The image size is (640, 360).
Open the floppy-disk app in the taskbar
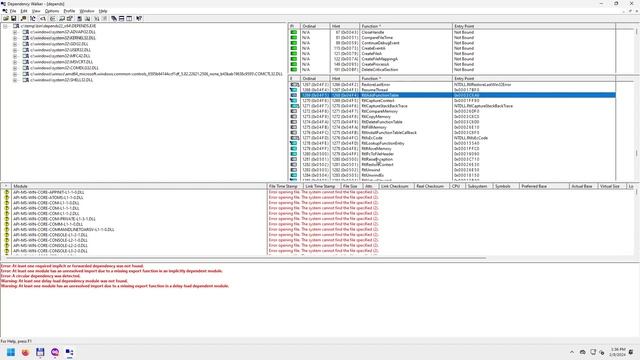click(x=40, y=352)
